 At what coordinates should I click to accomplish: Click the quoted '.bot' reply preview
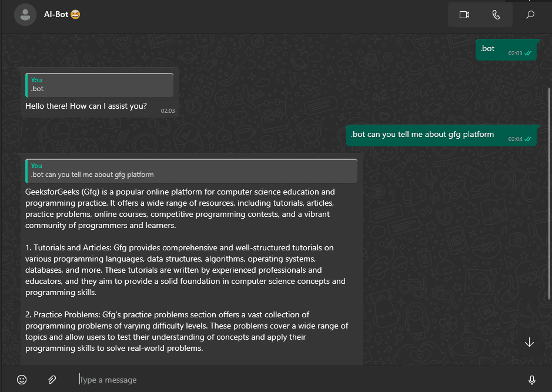(x=99, y=85)
